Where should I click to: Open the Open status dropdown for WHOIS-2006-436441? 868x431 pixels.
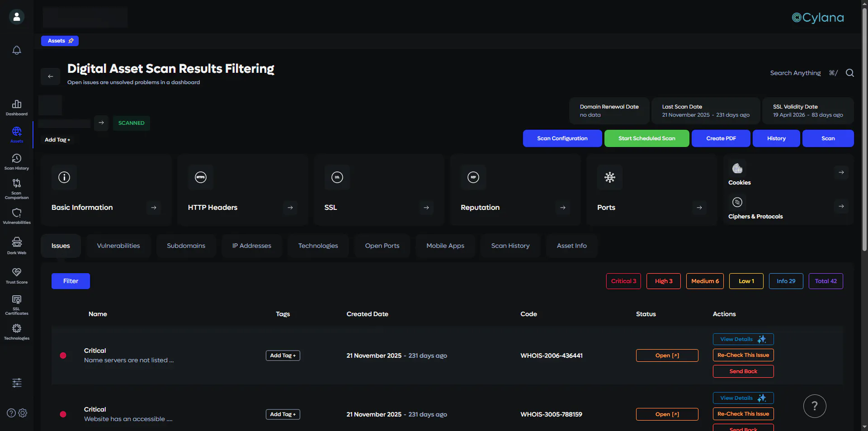(667, 355)
